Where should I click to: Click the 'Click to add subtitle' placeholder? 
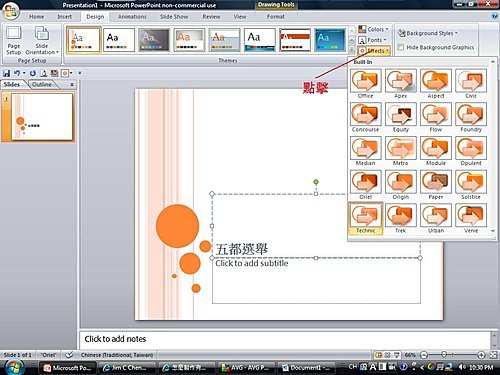click(x=316, y=281)
